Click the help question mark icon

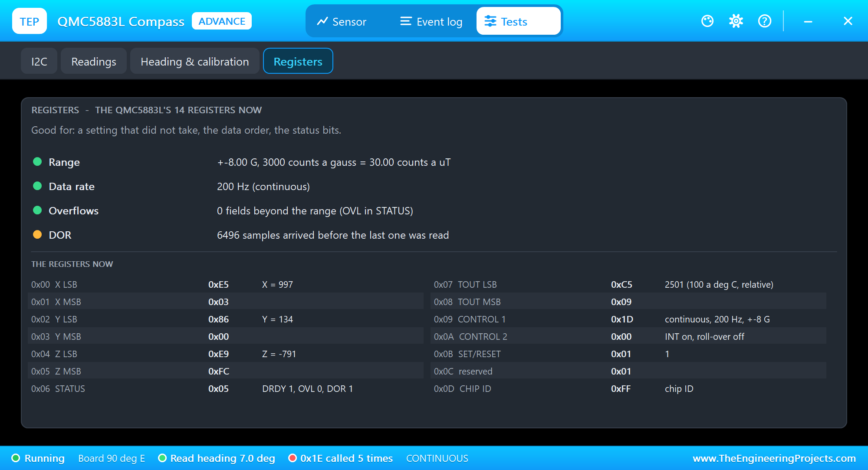point(765,21)
